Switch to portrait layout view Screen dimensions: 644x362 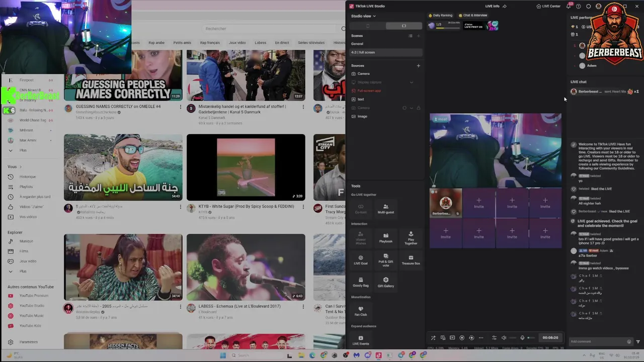368,26
